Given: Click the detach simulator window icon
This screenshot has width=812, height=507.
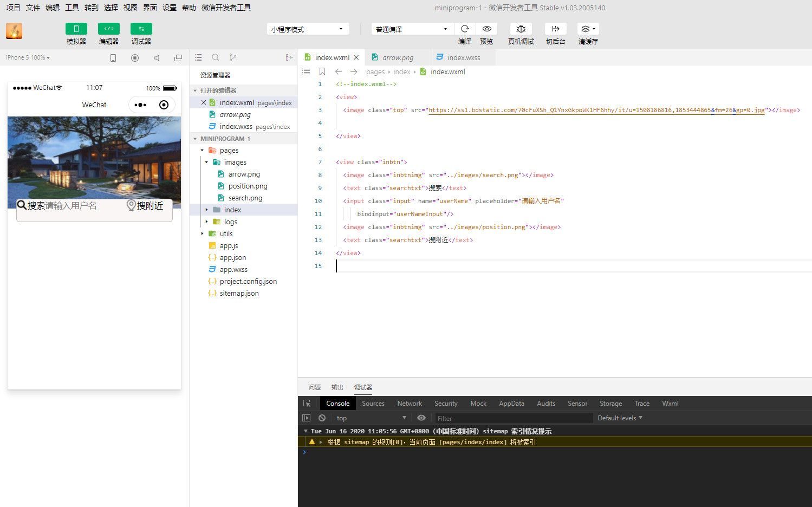Looking at the screenshot, I should coord(178,58).
